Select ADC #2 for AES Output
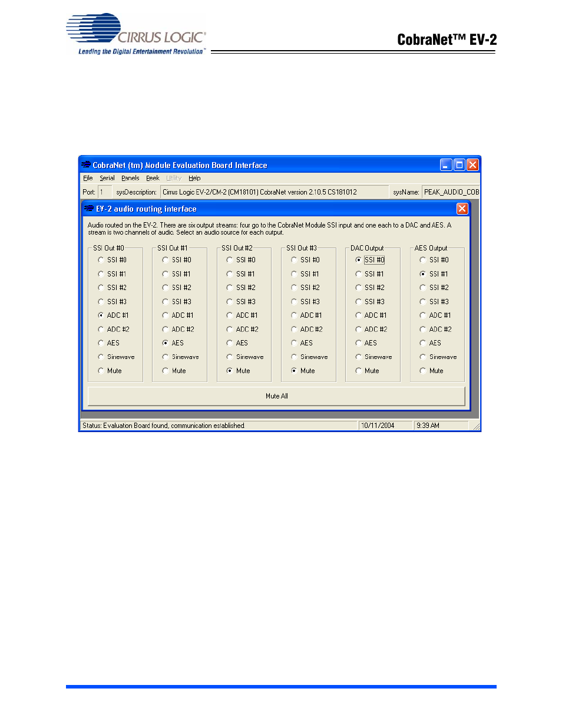 click(423, 330)
